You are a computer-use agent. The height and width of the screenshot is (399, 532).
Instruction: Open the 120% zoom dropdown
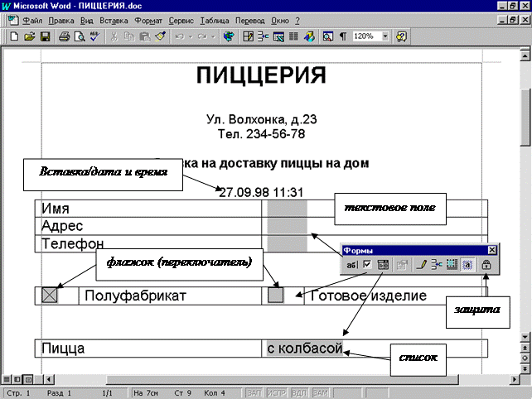pos(385,36)
